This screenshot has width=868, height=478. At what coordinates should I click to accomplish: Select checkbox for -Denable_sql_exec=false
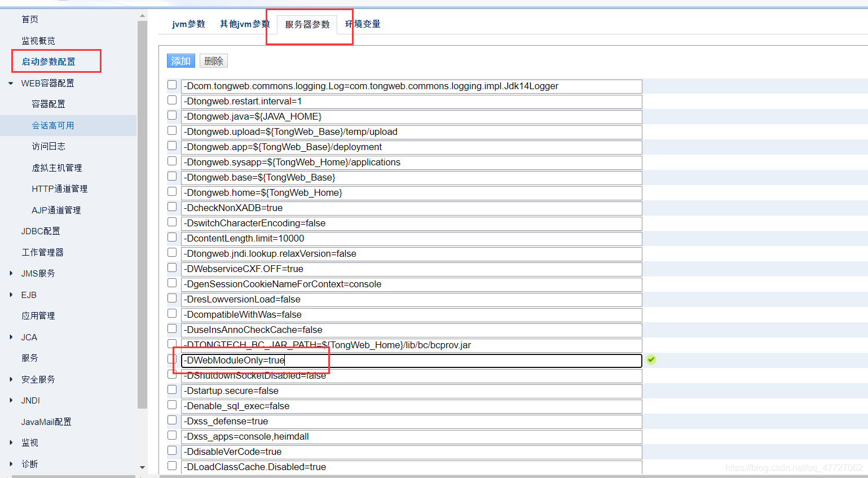coord(172,405)
